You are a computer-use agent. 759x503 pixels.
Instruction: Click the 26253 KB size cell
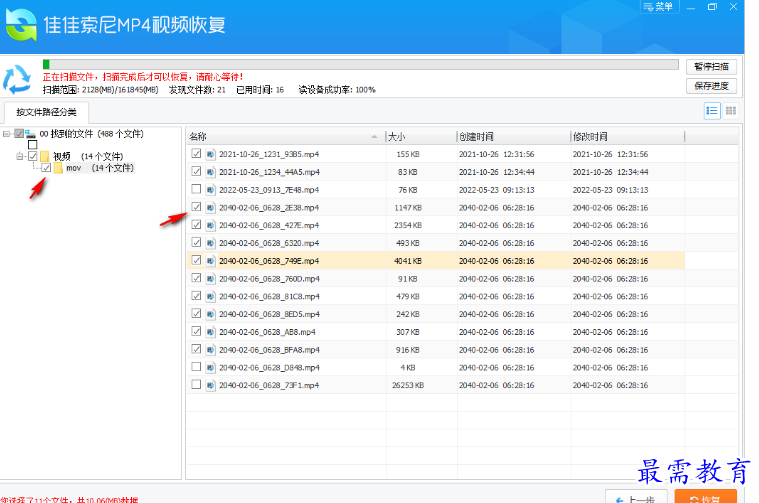(408, 385)
